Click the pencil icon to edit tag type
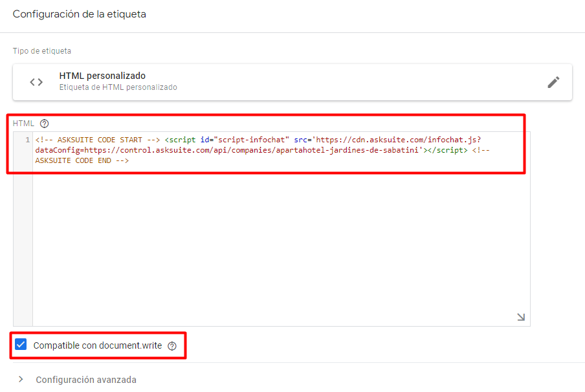This screenshot has height=392, width=585. pyautogui.click(x=553, y=82)
